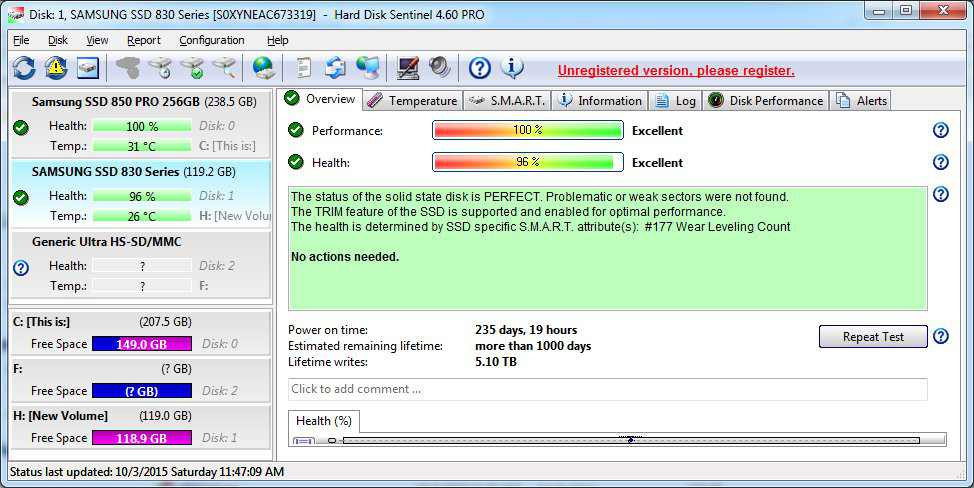
Task: Click the blue Refresh arrows toolbar icon
Action: coord(24,68)
